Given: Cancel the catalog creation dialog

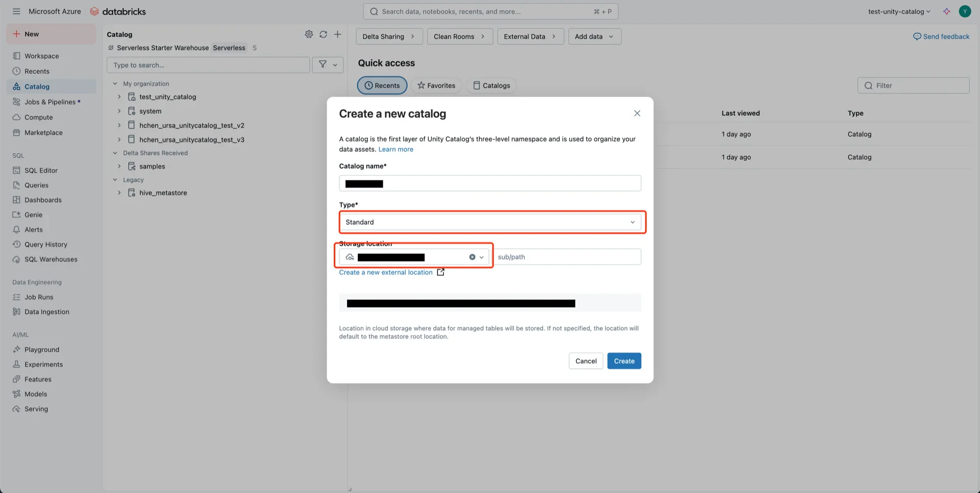Looking at the screenshot, I should click(x=586, y=361).
